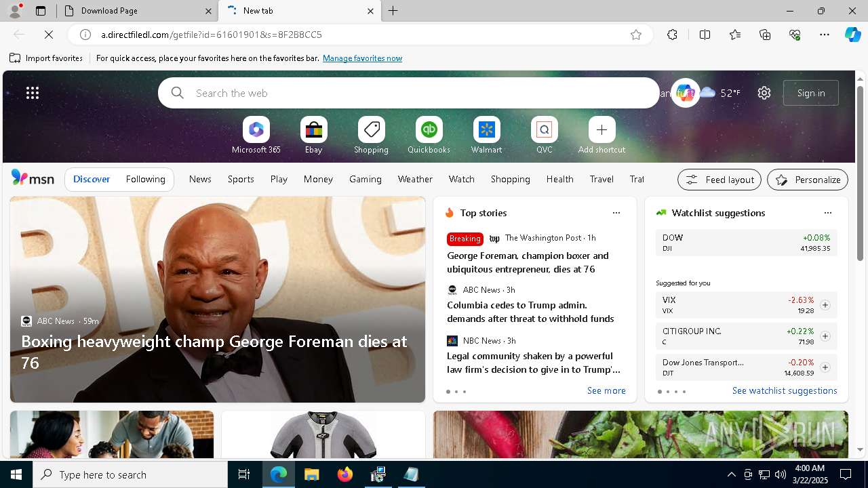The image size is (868, 488).
Task: Click the Sign in button
Action: [811, 93]
